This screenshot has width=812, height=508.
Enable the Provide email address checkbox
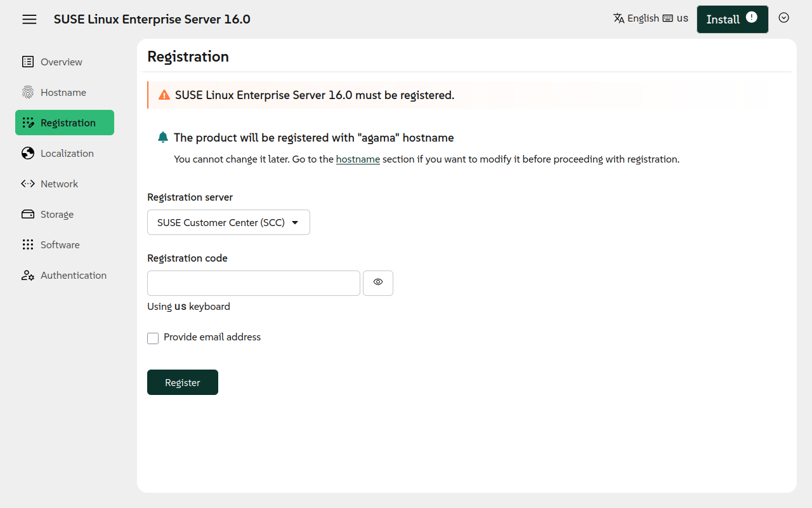point(153,338)
